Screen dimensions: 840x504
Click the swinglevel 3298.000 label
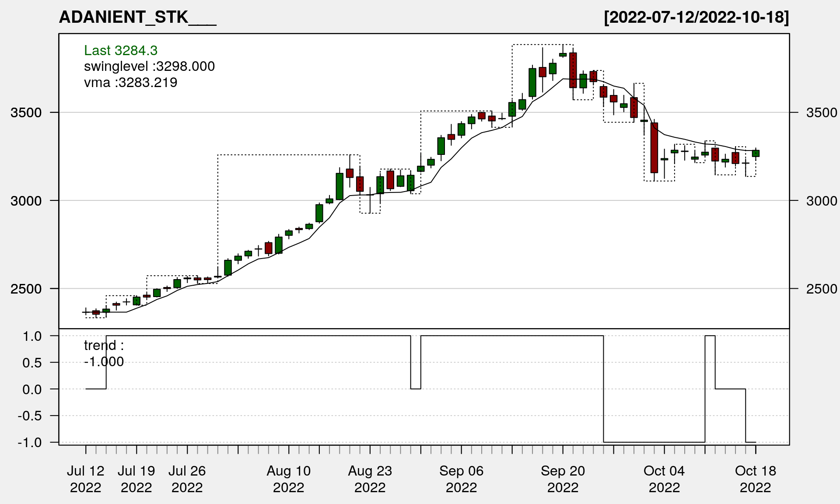[149, 66]
